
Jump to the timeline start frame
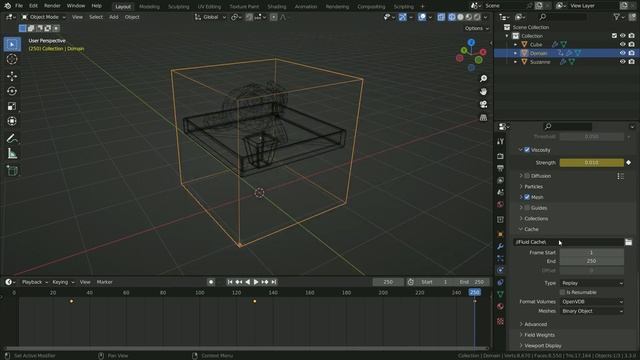[x=230, y=282]
